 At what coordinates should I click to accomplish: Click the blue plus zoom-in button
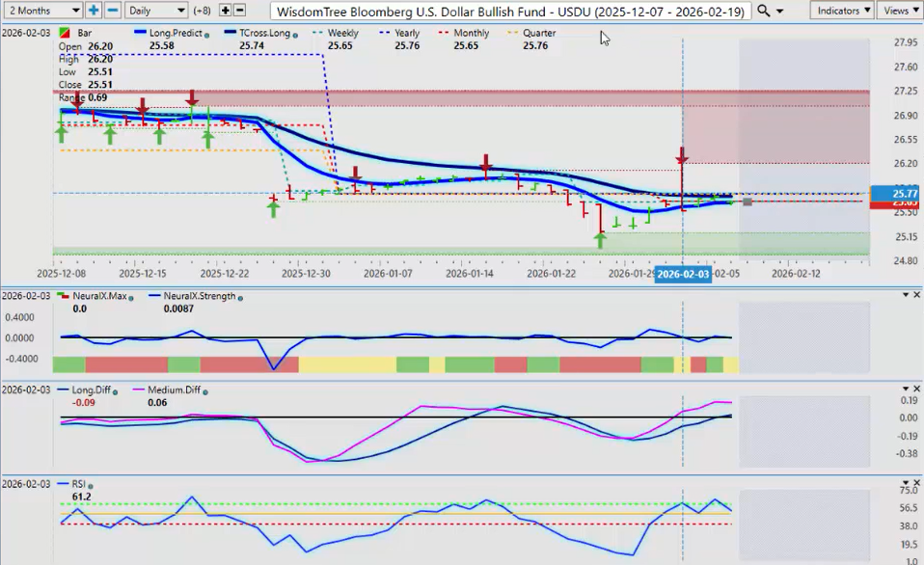[x=94, y=11]
